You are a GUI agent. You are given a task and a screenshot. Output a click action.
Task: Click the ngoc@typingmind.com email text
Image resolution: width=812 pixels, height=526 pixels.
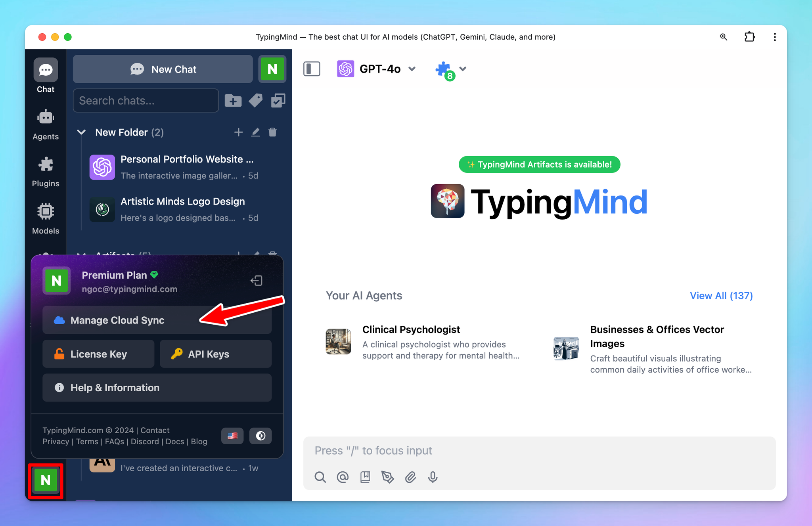[x=130, y=289]
